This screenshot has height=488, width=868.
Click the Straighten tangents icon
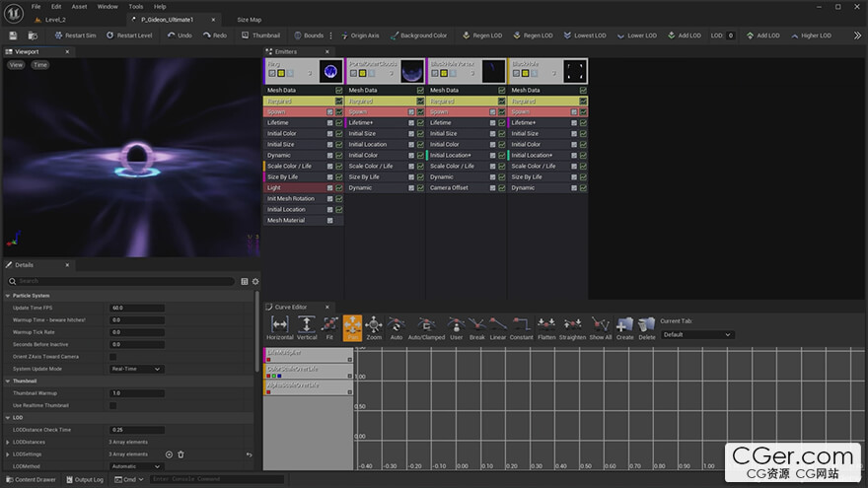pos(572,326)
